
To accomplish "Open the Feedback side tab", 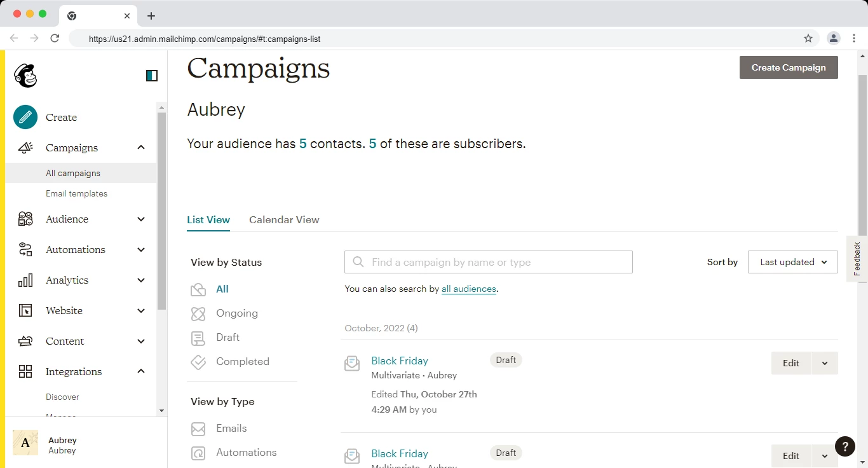I will [857, 259].
